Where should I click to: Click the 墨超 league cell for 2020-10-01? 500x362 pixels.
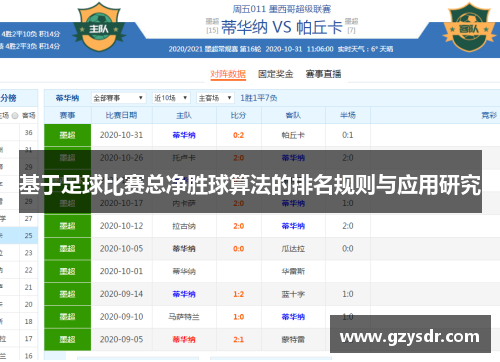click(67, 271)
